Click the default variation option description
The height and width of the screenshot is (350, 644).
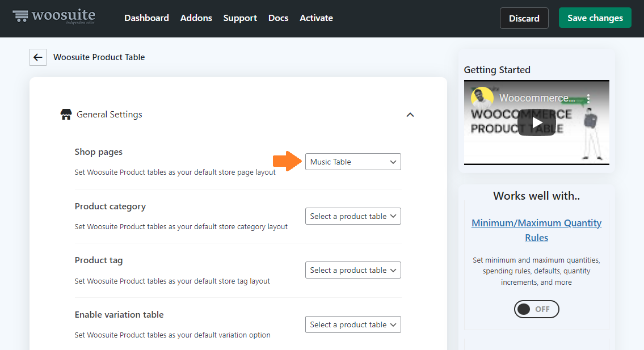click(172, 335)
